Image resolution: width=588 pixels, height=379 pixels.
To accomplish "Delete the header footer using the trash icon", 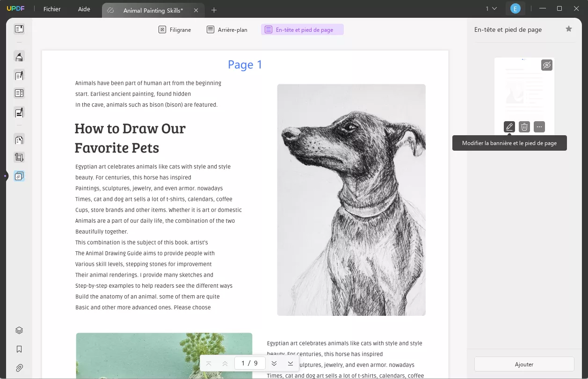I will click(x=524, y=126).
